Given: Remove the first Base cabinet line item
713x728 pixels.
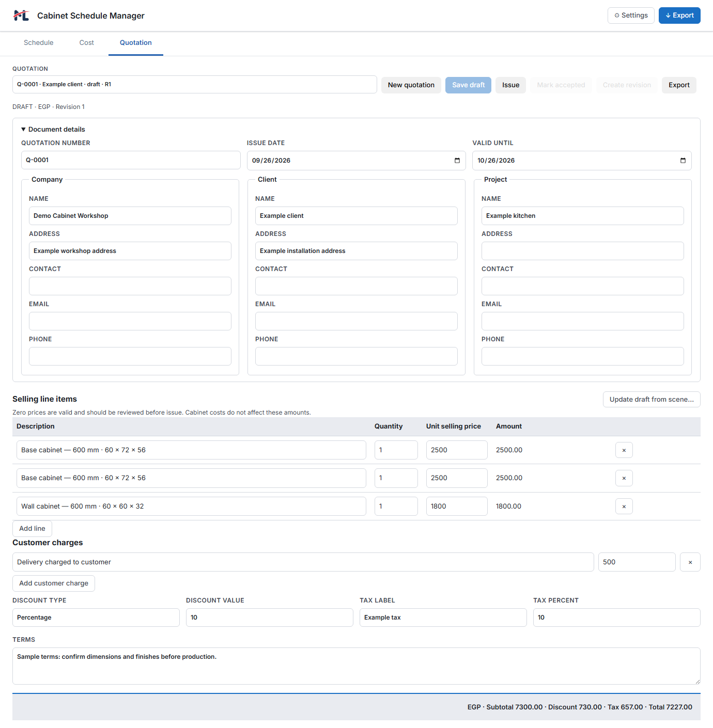Looking at the screenshot, I should pos(624,450).
